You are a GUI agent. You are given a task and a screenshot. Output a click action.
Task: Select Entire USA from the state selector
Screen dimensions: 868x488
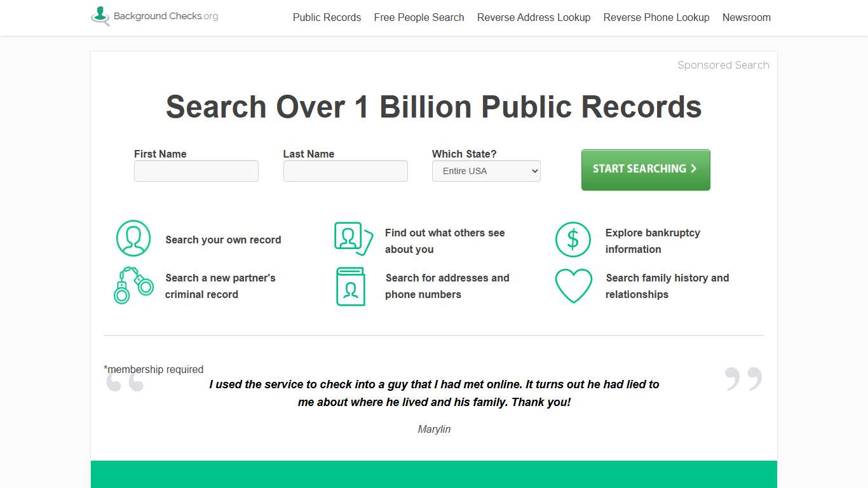[x=486, y=171]
